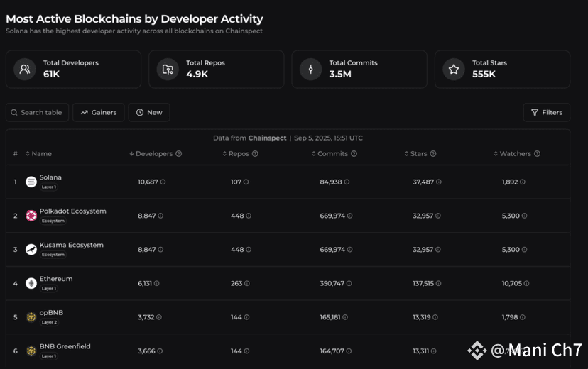Click the Total Developers people icon
This screenshot has height=369, width=588.
tap(25, 70)
